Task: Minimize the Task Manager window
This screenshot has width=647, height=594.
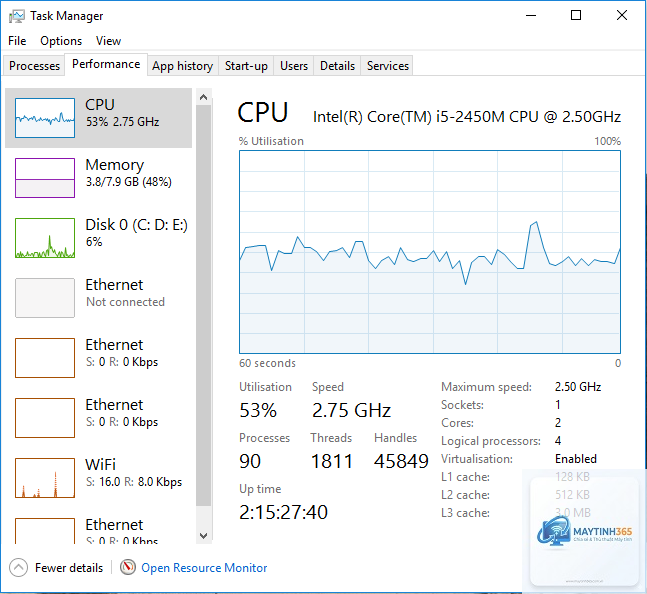Action: [531, 16]
